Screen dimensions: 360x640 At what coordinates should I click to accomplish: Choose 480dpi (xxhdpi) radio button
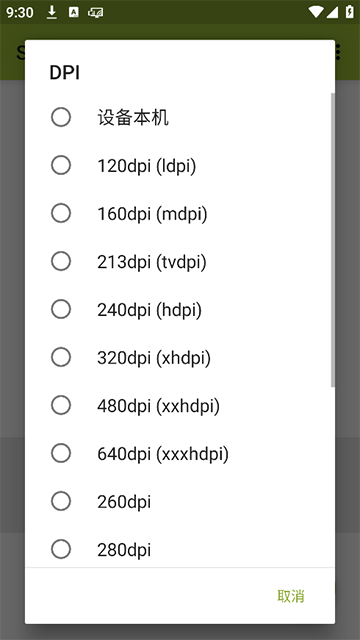click(x=180, y=406)
